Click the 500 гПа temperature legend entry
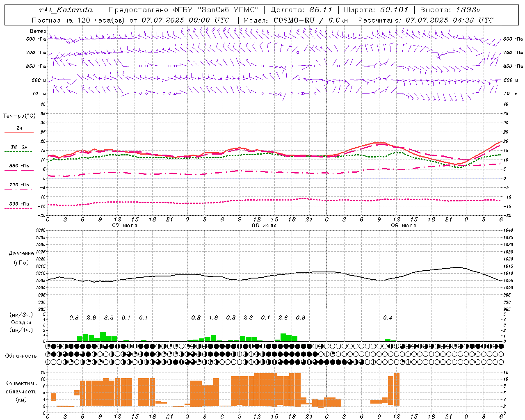The height and width of the screenshot is (420, 525). (19, 204)
